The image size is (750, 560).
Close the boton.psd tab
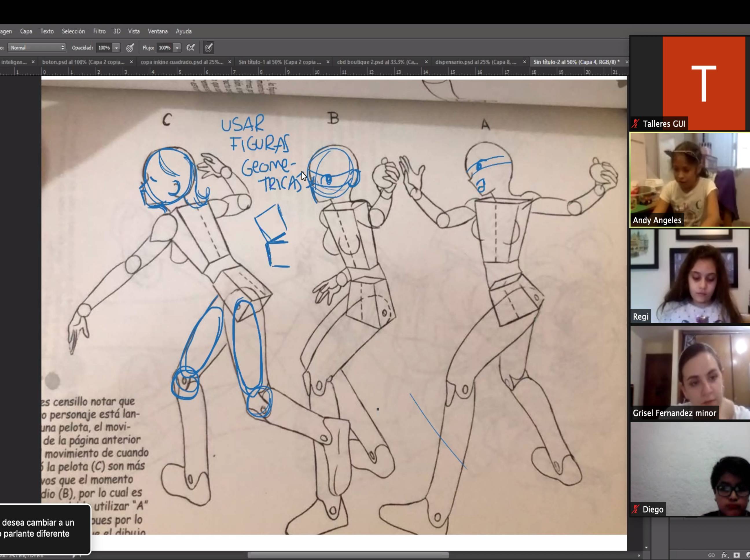(x=131, y=62)
